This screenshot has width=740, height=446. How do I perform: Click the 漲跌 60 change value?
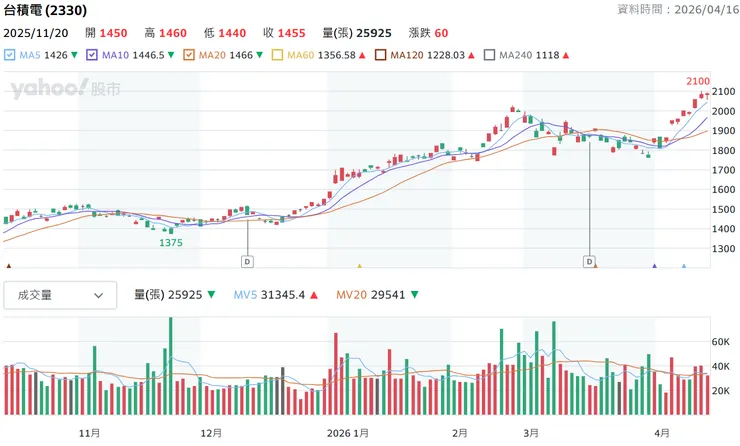click(x=429, y=33)
